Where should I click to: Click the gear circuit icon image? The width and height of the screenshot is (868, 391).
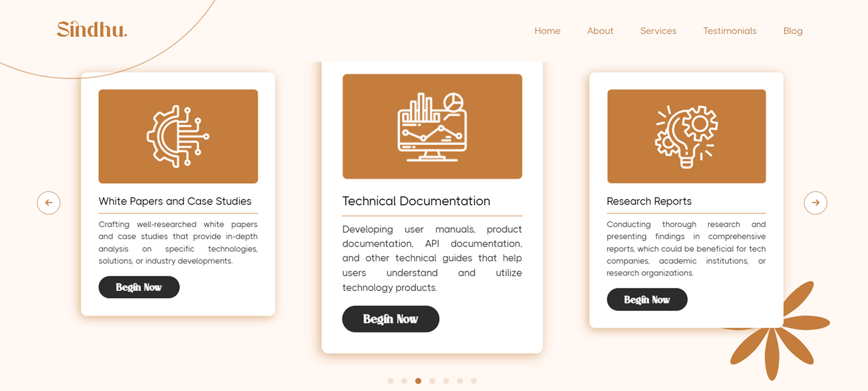tap(178, 136)
